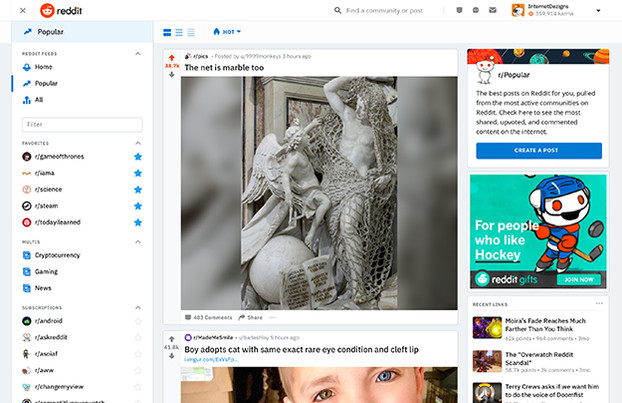Viewport: 622px width, 403px height.
Task: Downvote the 'Boy adopts cat' post
Action: point(171,356)
